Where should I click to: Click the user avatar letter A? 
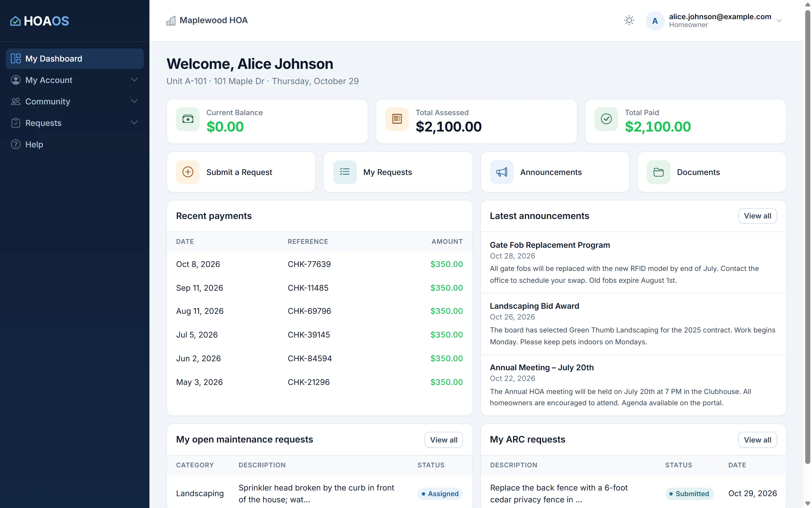click(655, 21)
